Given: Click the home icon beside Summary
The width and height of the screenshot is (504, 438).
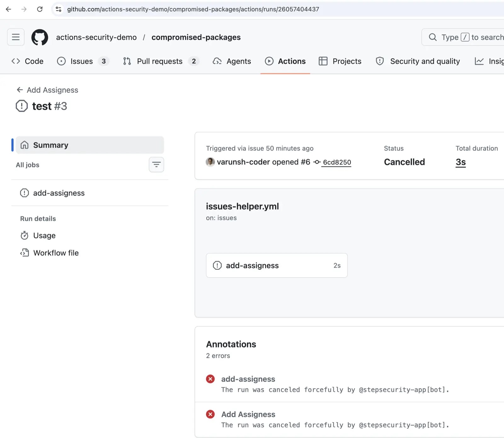Looking at the screenshot, I should [24, 145].
